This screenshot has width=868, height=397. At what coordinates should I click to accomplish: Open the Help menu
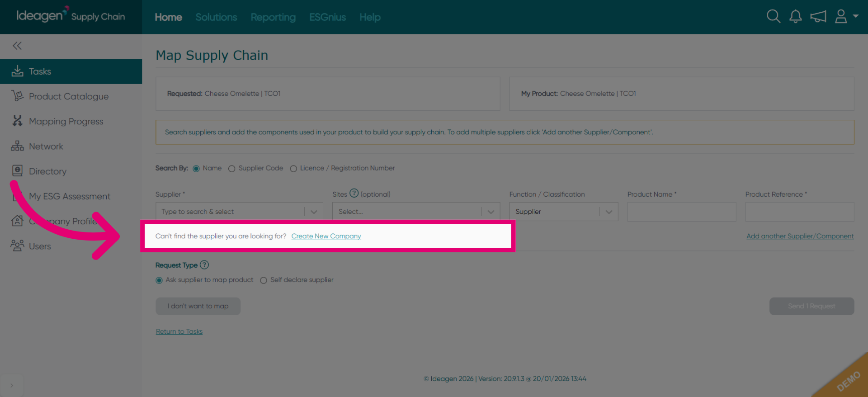[x=370, y=17]
